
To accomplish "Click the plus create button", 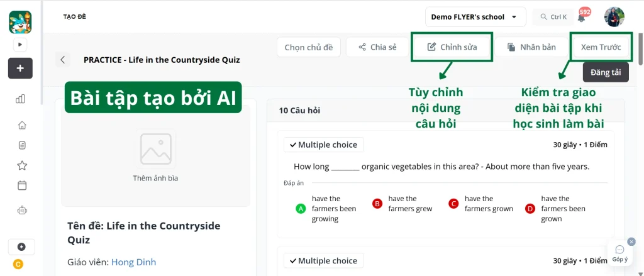I will 20,68.
